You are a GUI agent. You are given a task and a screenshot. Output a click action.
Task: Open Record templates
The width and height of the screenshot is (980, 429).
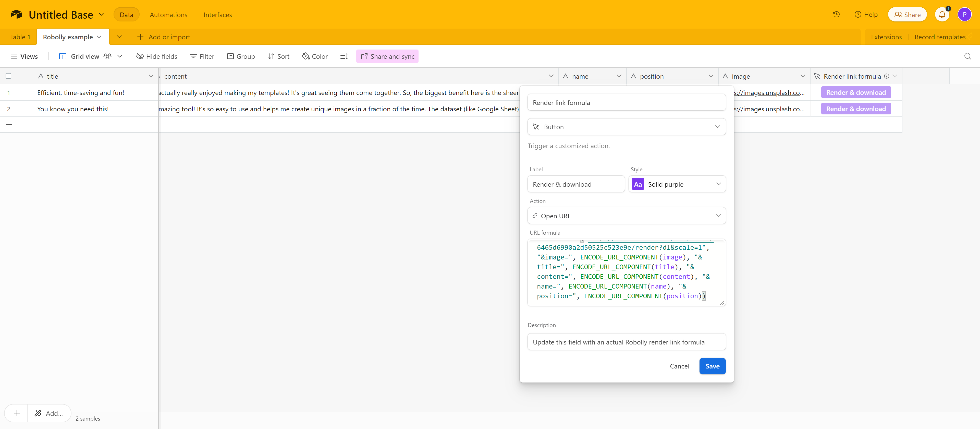(x=940, y=37)
